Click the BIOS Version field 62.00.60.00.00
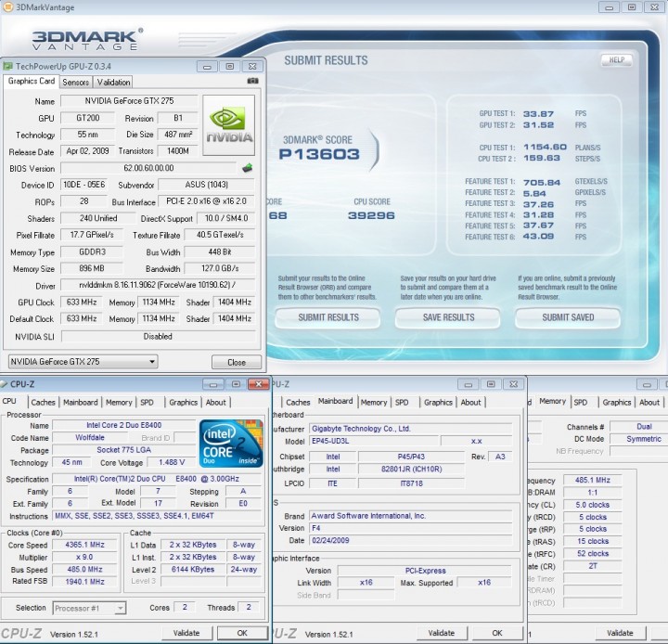The width and height of the screenshot is (668, 644). 148,168
